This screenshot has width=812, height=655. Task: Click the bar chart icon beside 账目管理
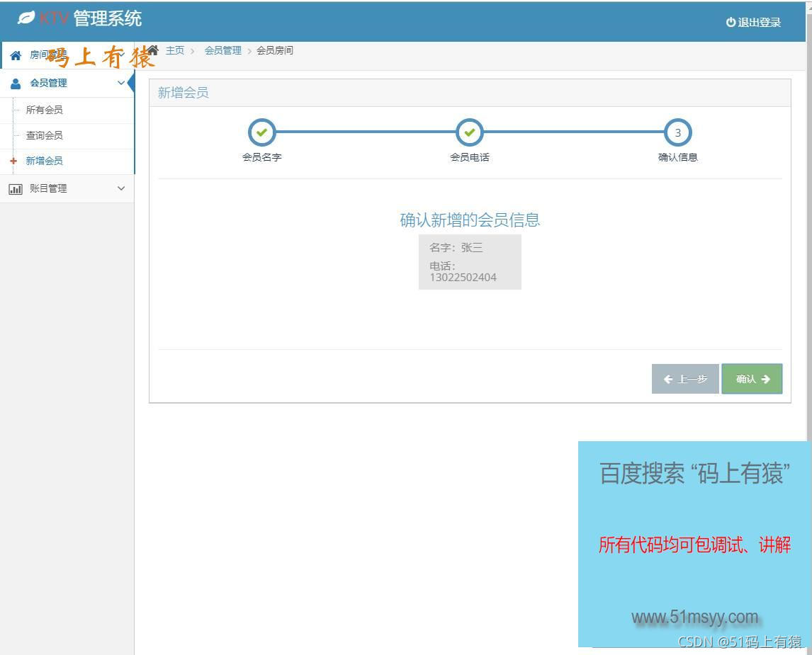coord(16,189)
